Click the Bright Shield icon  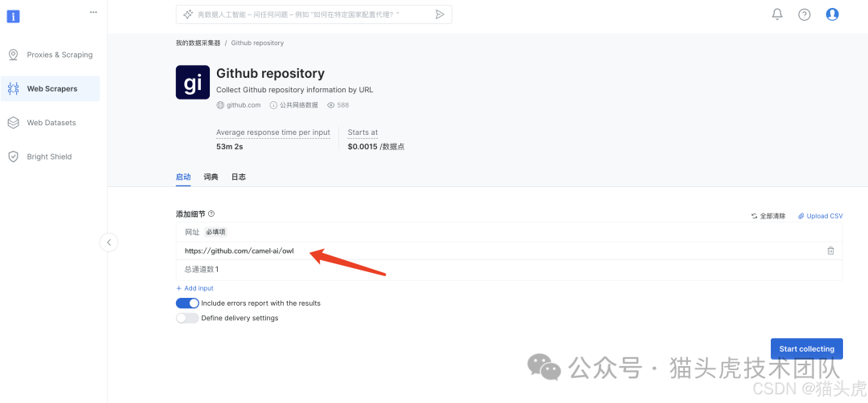14,157
